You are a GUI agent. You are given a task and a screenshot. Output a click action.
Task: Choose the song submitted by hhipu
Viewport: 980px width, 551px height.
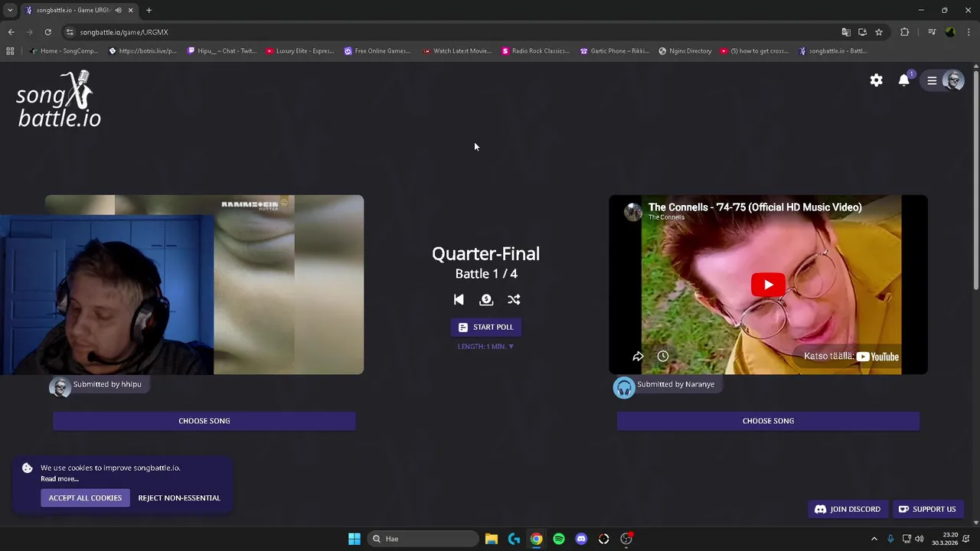(x=204, y=421)
